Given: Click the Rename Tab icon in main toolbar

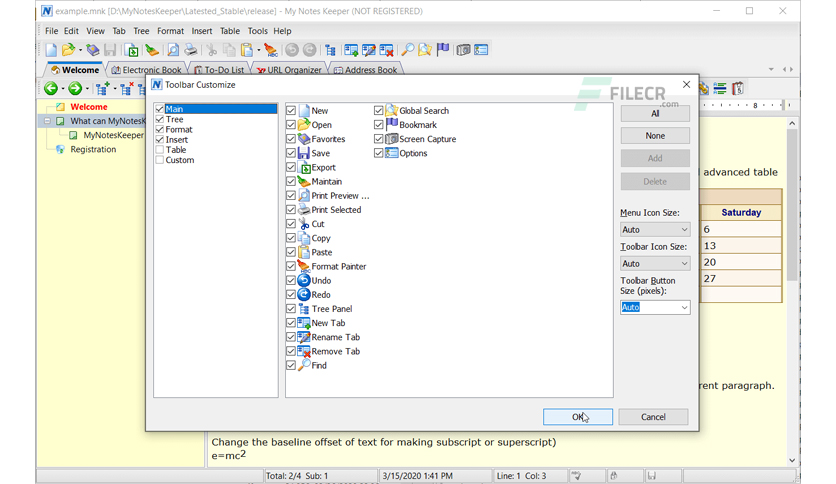Looking at the screenshot, I should coord(368,50).
